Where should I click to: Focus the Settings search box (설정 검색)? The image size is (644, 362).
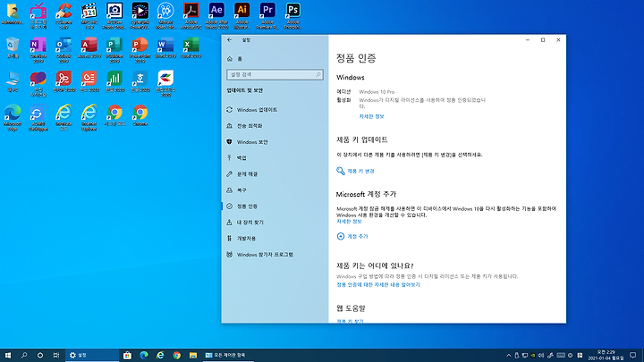pos(275,75)
